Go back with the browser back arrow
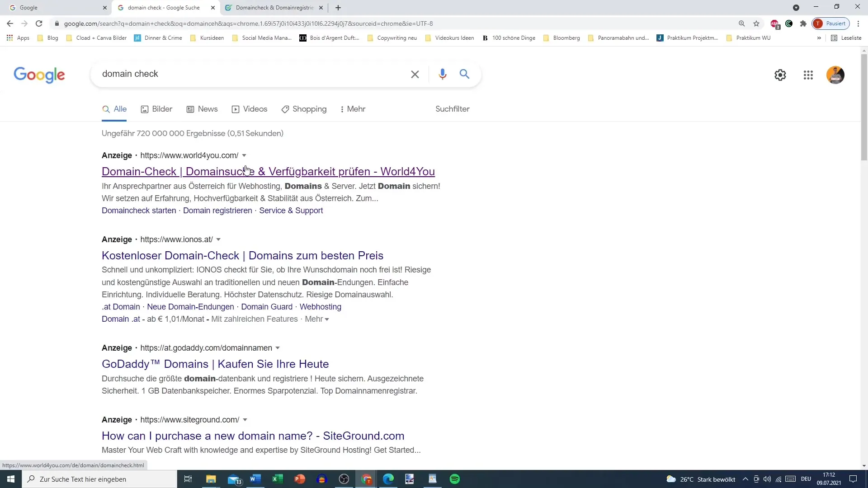 pyautogui.click(x=10, y=23)
